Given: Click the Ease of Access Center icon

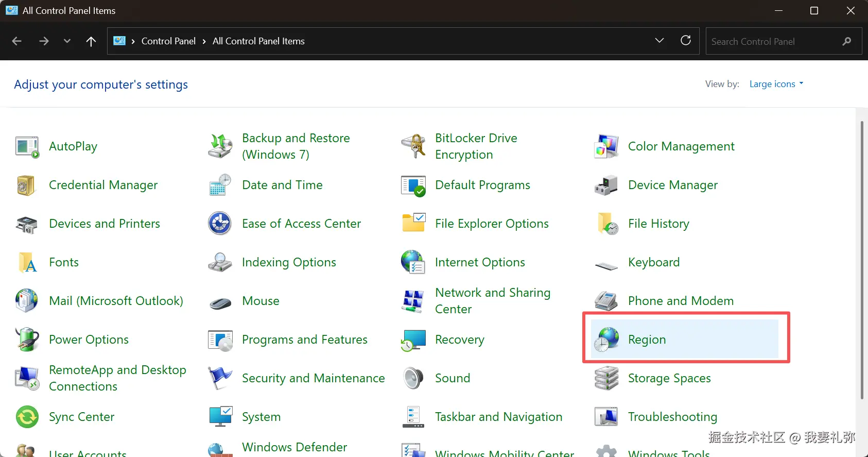Looking at the screenshot, I should (220, 224).
